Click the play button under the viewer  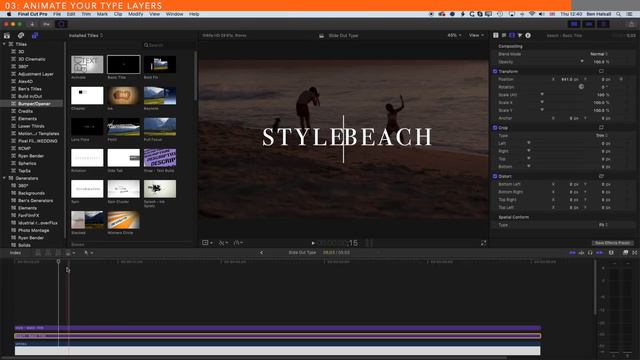[x=313, y=243]
